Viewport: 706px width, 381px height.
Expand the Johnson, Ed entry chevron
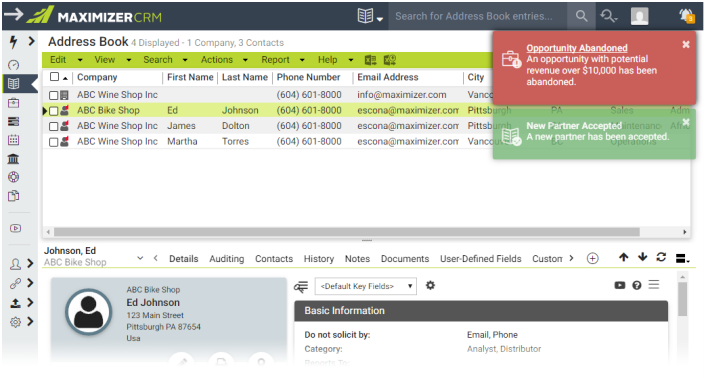click(x=140, y=258)
